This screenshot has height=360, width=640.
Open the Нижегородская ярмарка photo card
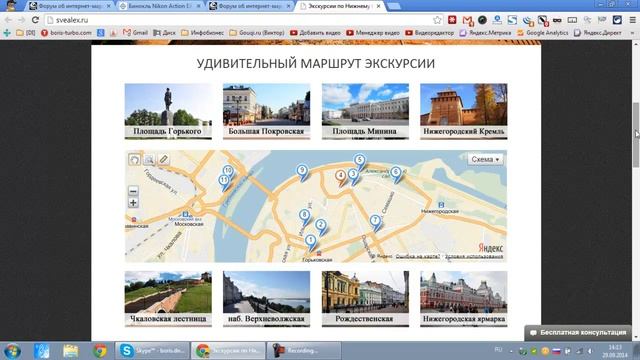click(464, 299)
